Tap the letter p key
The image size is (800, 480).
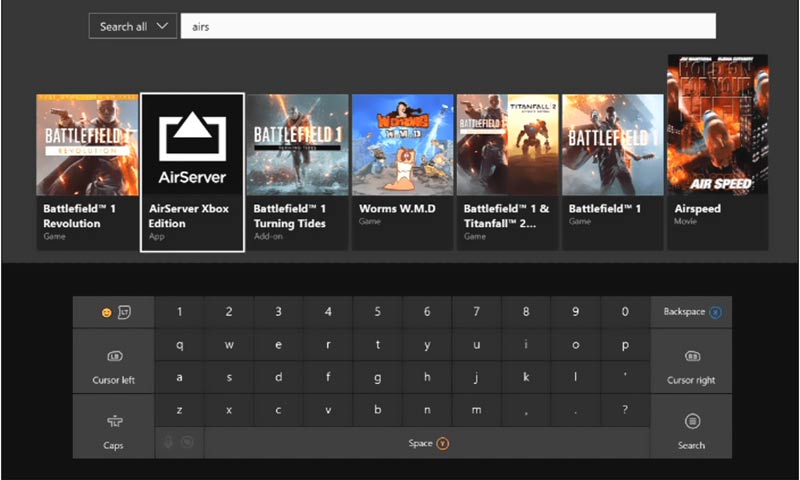tap(625, 345)
